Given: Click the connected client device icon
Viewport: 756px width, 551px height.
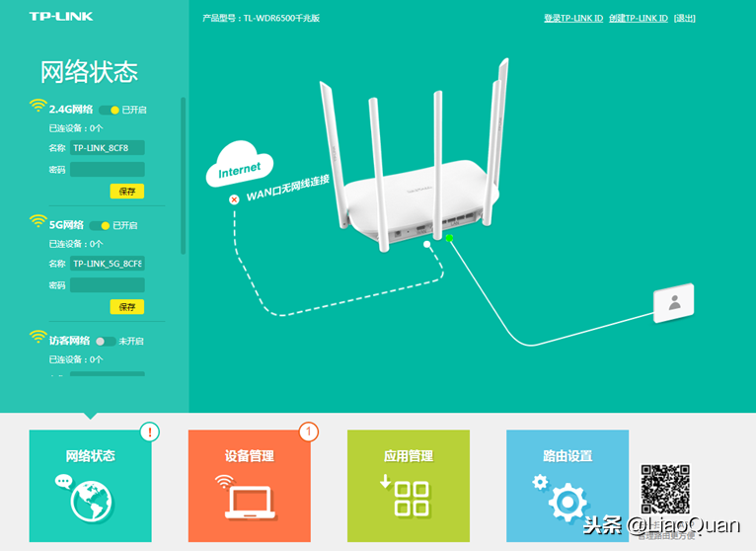Looking at the screenshot, I should 673,303.
